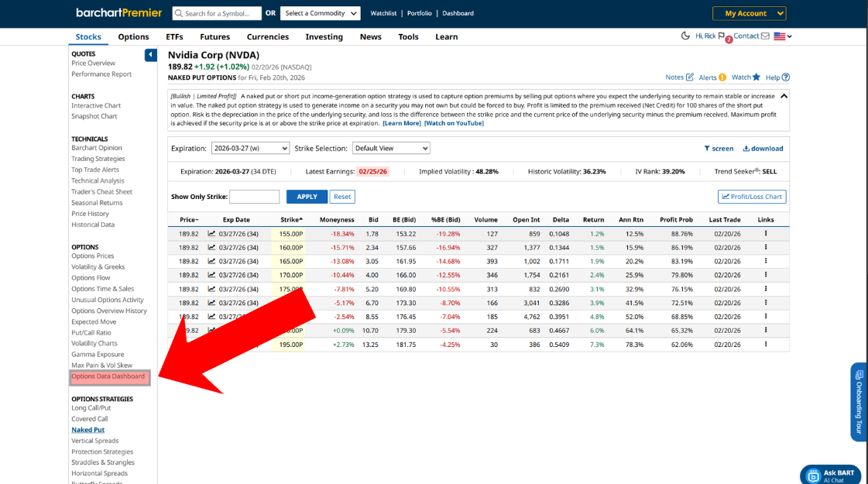Open Vertical Spreads strategy link

coord(94,441)
